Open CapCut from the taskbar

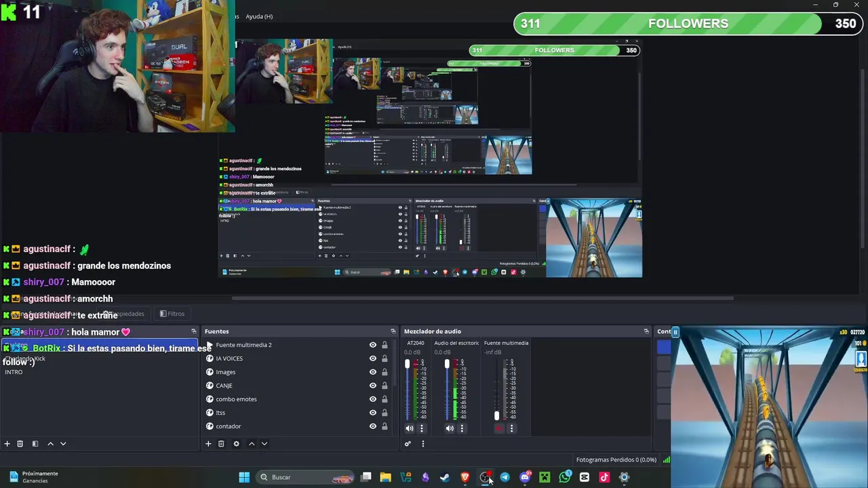click(585, 477)
